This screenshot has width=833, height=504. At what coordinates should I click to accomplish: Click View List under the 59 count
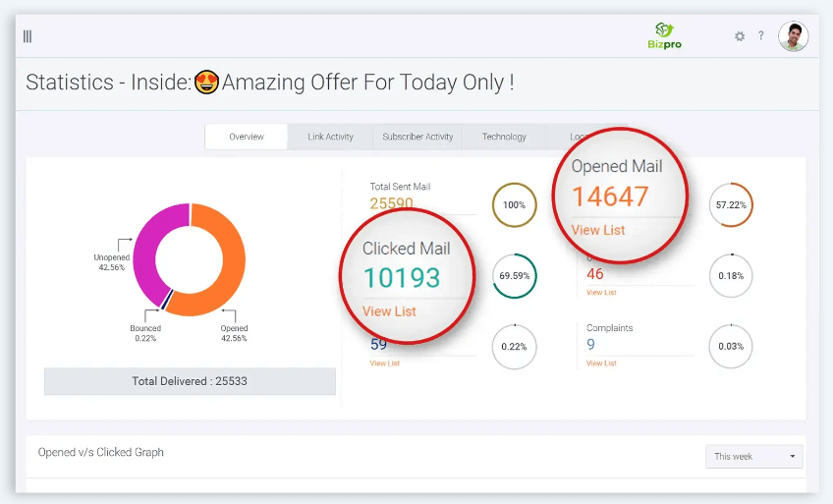[385, 364]
